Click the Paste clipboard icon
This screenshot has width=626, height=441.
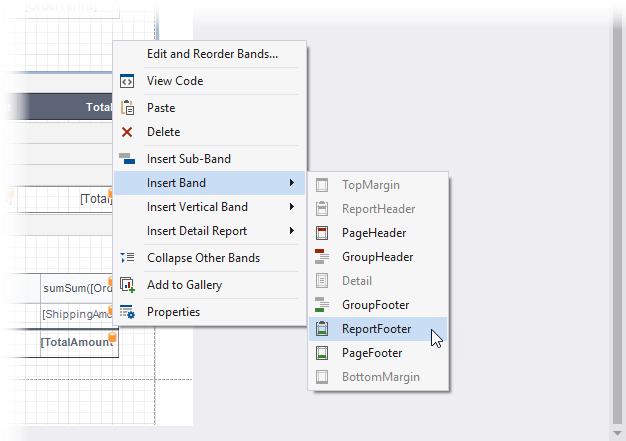(127, 108)
